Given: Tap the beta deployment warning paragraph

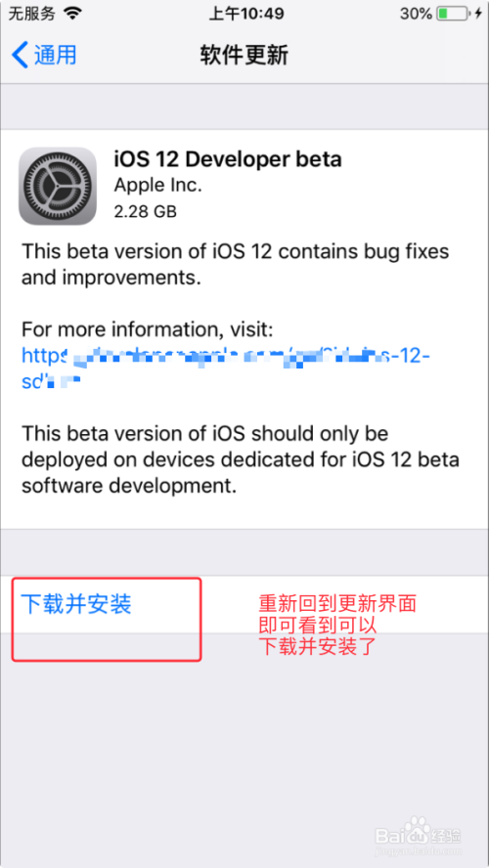Looking at the screenshot, I should pos(241,458).
